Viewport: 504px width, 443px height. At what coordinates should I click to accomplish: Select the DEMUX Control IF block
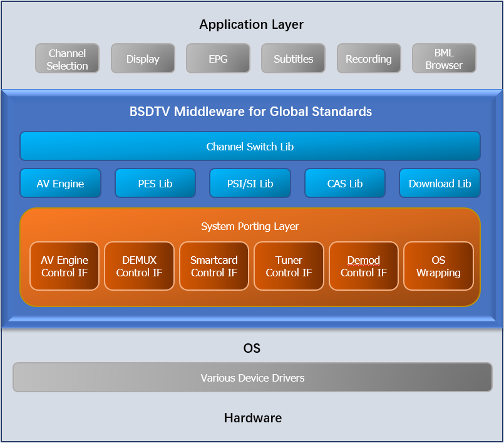coord(139,266)
